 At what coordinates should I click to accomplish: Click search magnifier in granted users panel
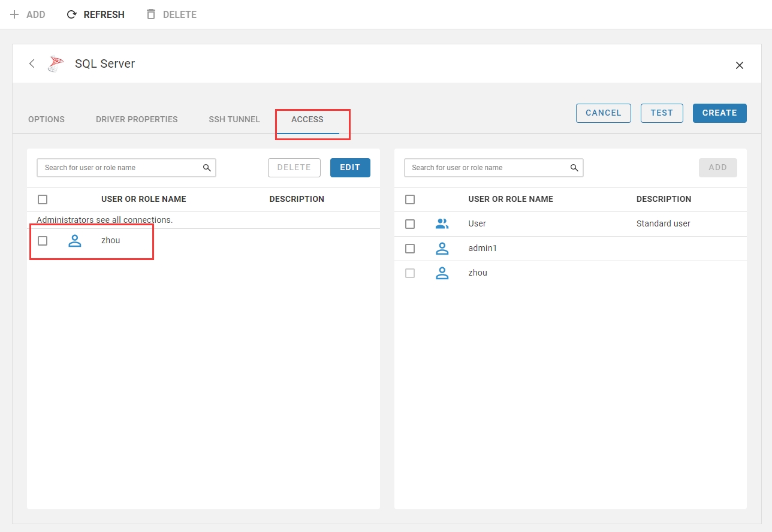pos(207,168)
